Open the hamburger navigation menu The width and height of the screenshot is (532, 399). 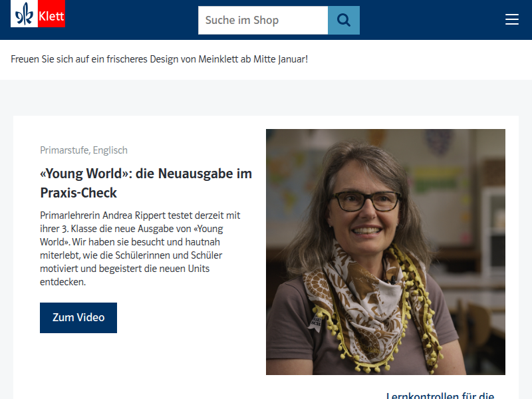(511, 20)
